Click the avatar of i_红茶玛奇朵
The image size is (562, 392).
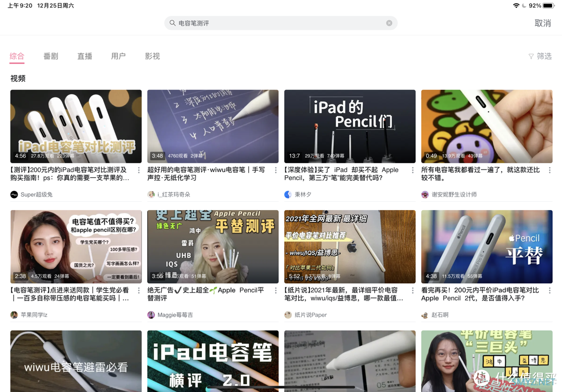click(x=151, y=194)
